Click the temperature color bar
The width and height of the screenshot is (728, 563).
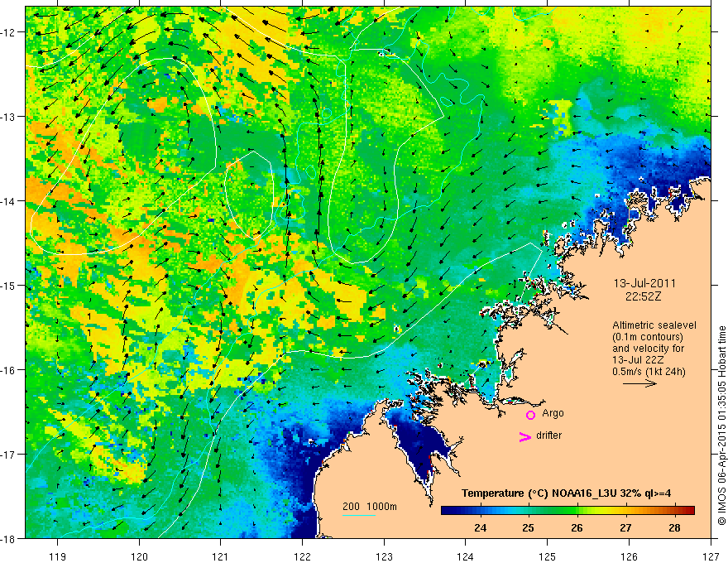click(x=568, y=510)
